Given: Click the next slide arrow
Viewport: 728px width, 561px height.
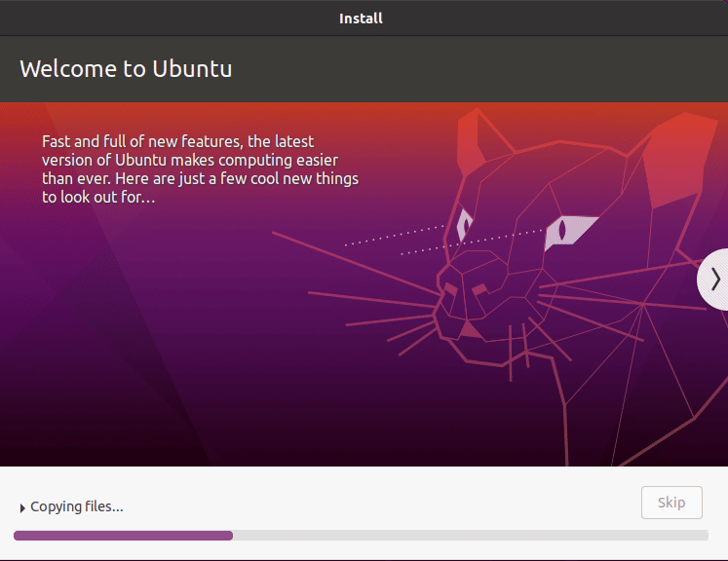Looking at the screenshot, I should click(713, 280).
